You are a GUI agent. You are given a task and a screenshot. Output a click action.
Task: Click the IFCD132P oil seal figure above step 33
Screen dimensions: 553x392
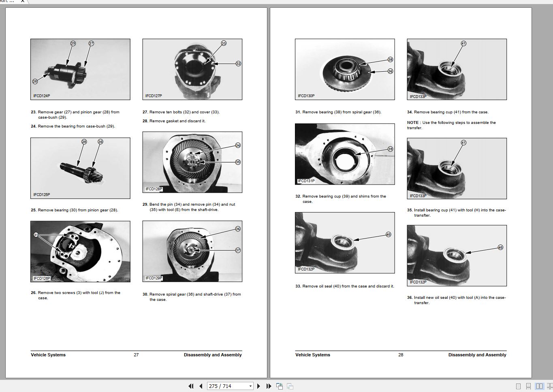click(345, 243)
